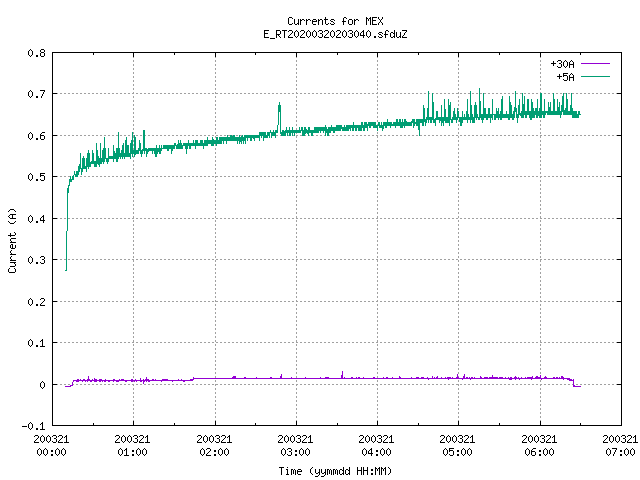
Task: Click the green spike peak near 02:45
Action: tap(280, 104)
